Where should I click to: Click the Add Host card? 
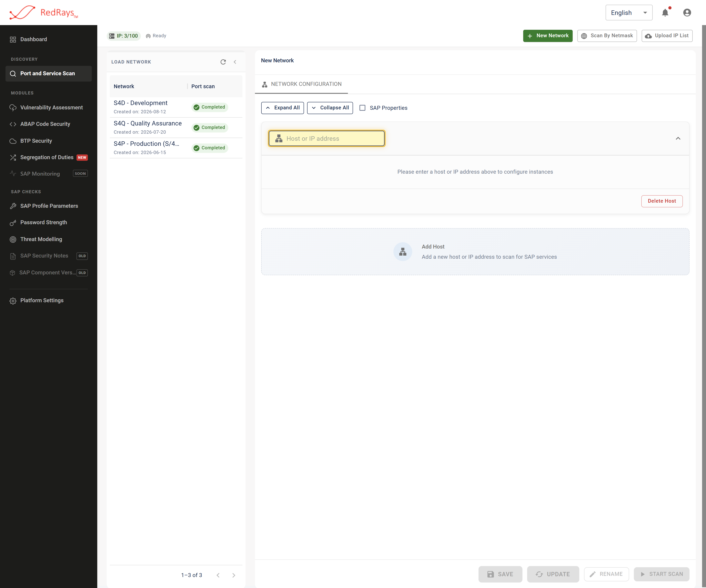[475, 252]
